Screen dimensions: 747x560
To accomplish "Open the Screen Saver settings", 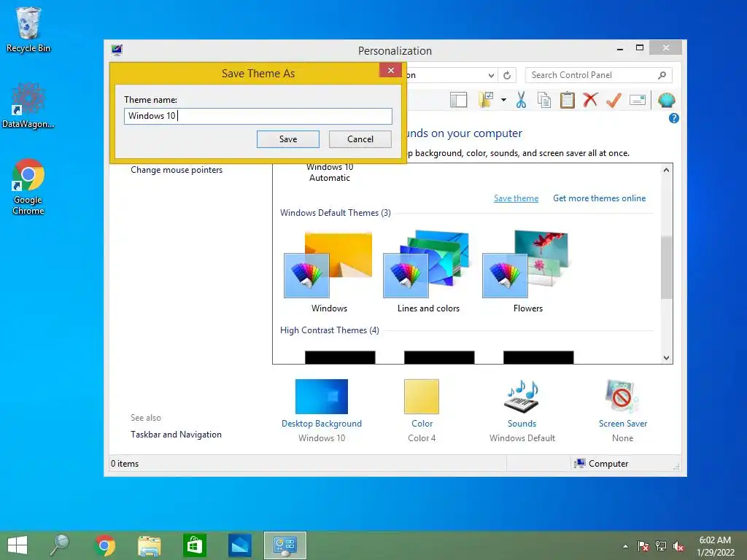I will point(623,410).
